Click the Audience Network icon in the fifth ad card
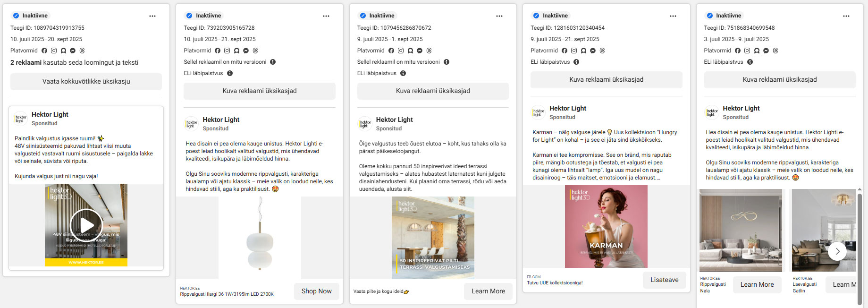868x308 pixels. coord(757,51)
